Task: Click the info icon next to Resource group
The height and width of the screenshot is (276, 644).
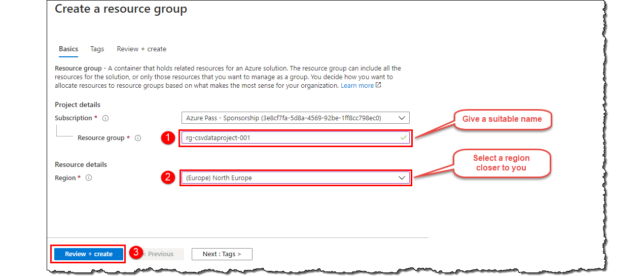Action: tap(138, 138)
